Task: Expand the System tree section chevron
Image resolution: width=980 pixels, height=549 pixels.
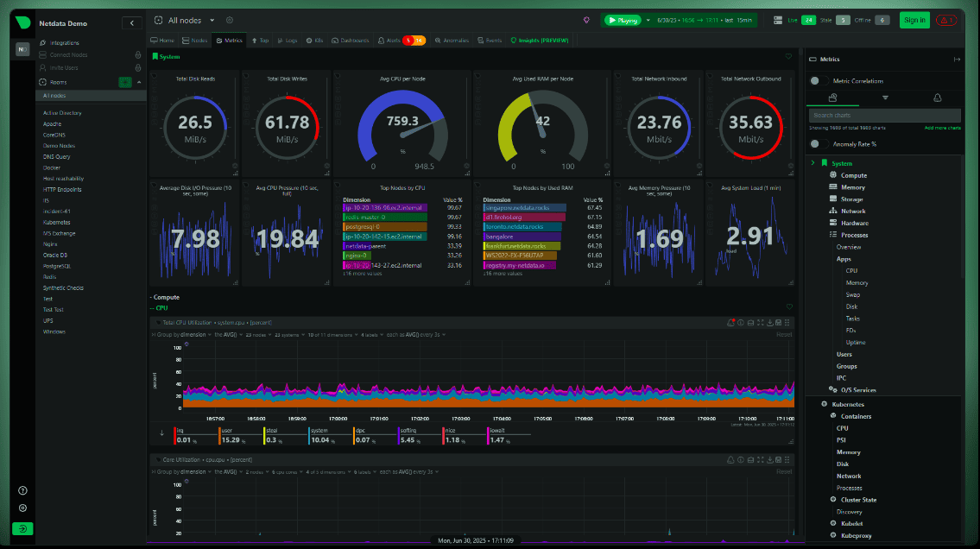Action: (x=813, y=163)
